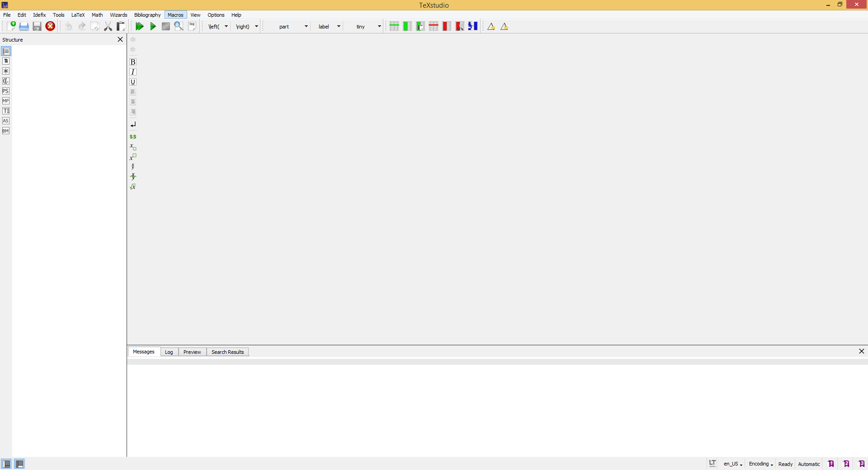Switch to centered text alignment
Screen dimensions: 868x470
[x=133, y=102]
